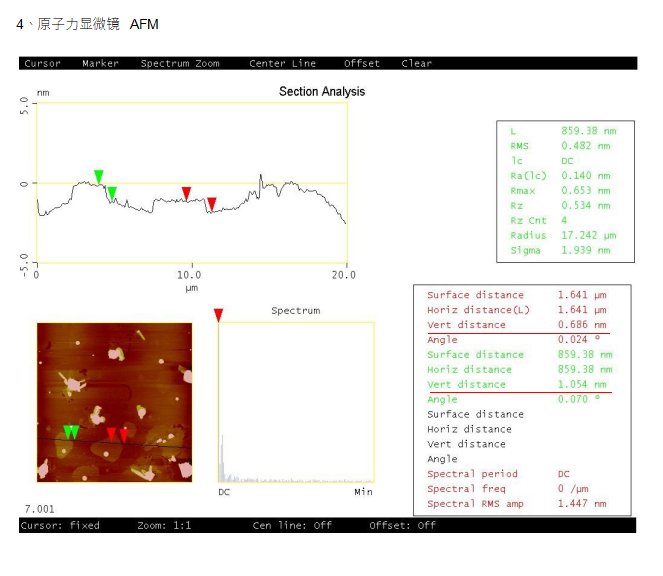Image resolution: width=663 pixels, height=576 pixels.
Task: Click the left green marker on the section profile
Action: 98,177
